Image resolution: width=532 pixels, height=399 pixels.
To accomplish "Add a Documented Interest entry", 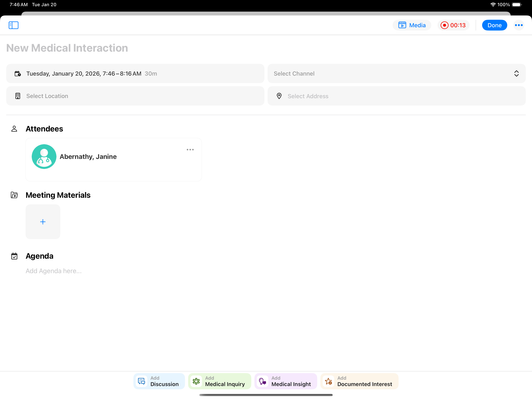I will pyautogui.click(x=359, y=381).
